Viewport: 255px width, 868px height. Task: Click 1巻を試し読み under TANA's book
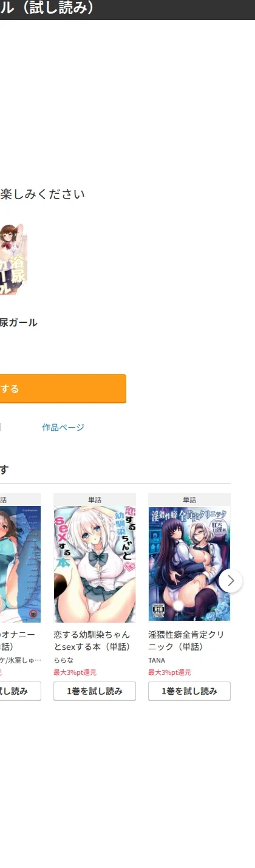coord(189,691)
